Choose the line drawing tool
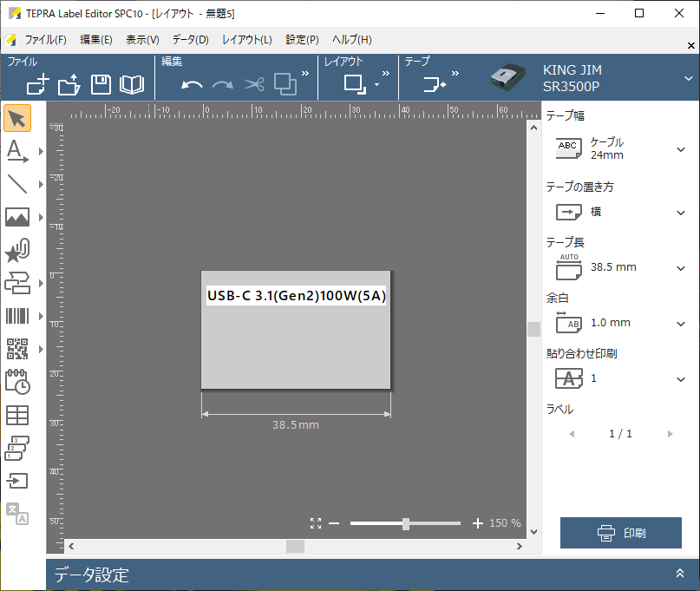The height and width of the screenshot is (591, 700). (x=17, y=184)
